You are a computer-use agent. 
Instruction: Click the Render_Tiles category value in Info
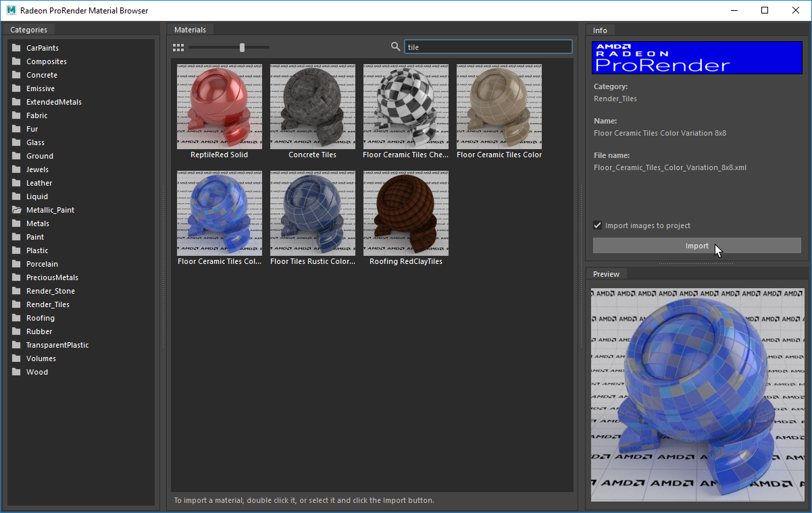tap(615, 99)
